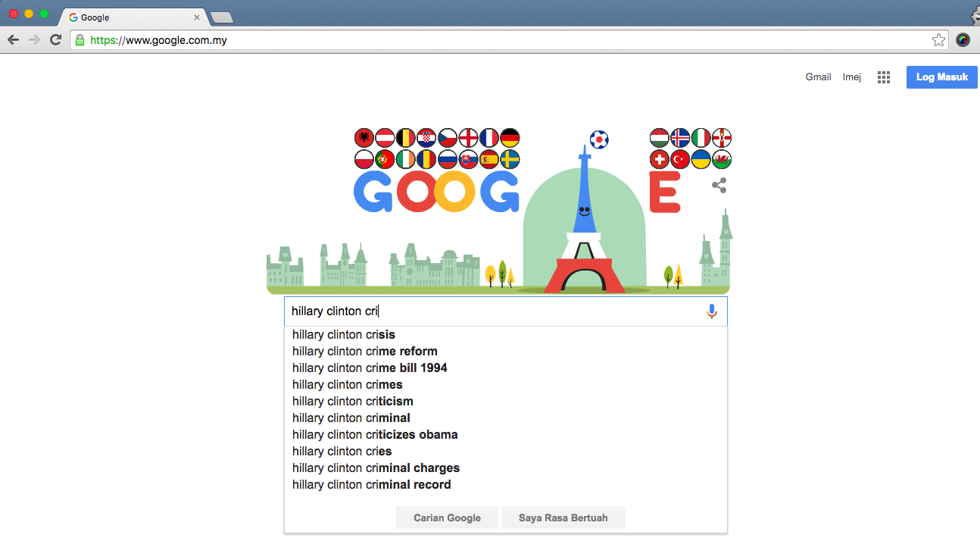Viewport: 980px width, 541px height.
Task: Click the Saya Rasa Bertuah button
Action: 563,518
